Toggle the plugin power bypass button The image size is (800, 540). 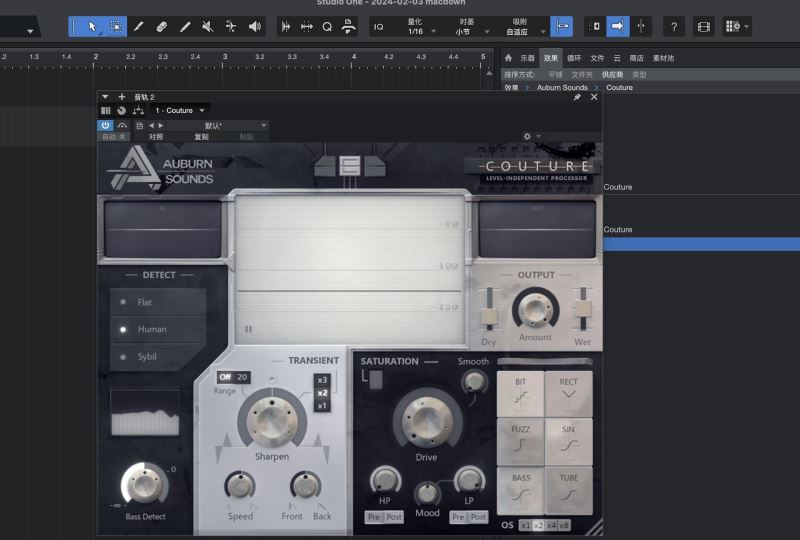click(x=105, y=125)
